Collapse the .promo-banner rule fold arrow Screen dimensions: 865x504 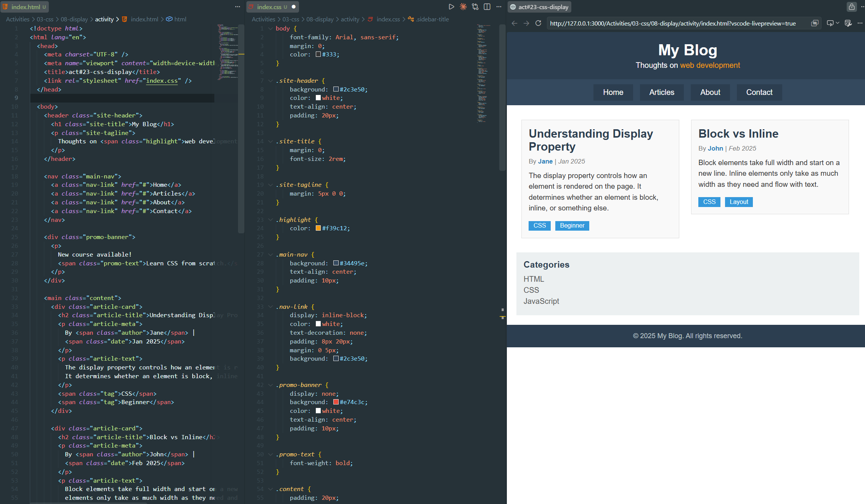coord(270,385)
